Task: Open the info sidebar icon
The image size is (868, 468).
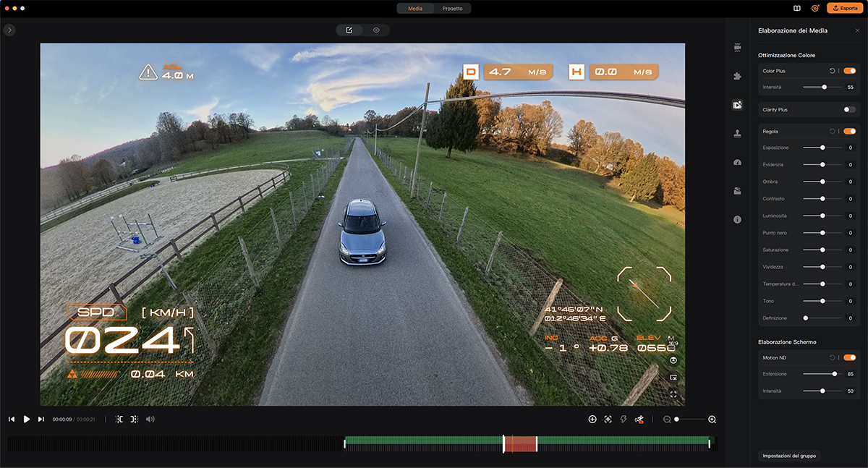Action: 737,219
